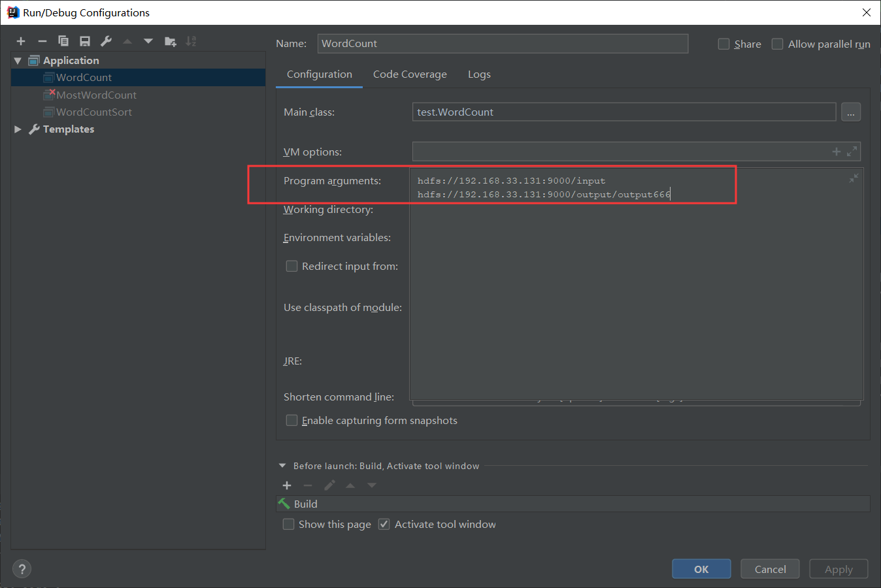Collapse the Program arguments editor
This screenshot has width=881, height=588.
click(854, 178)
